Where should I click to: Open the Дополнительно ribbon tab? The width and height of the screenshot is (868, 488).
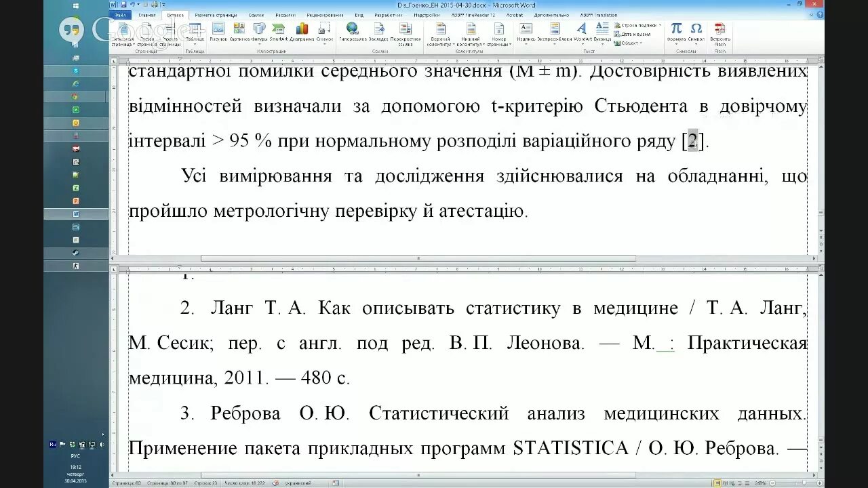point(551,14)
